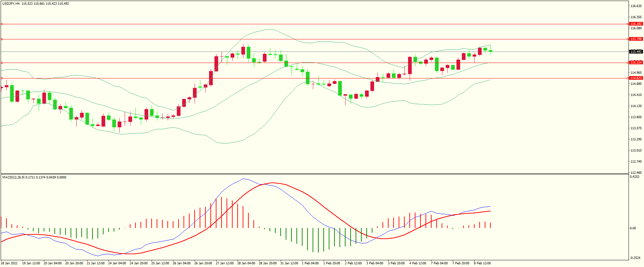
Task: Click the USDJPY,H4 chart title text
Action: tap(11, 4)
